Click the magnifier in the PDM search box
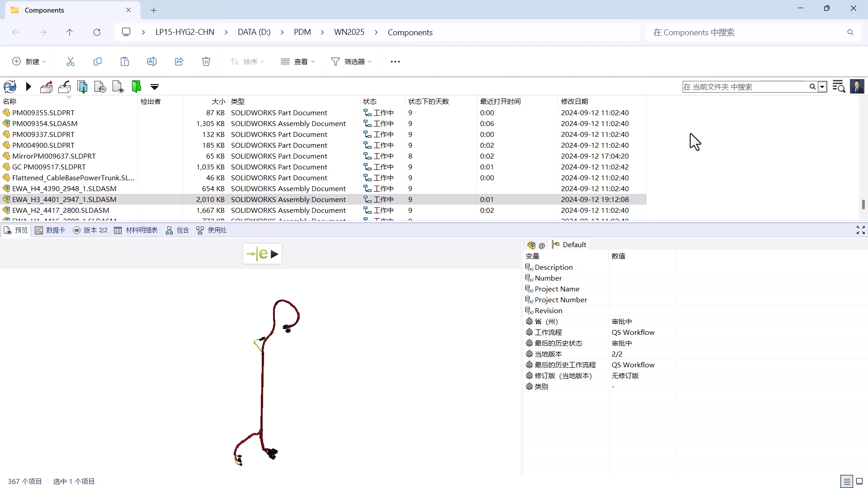Image resolution: width=868 pixels, height=488 pixels. [812, 87]
